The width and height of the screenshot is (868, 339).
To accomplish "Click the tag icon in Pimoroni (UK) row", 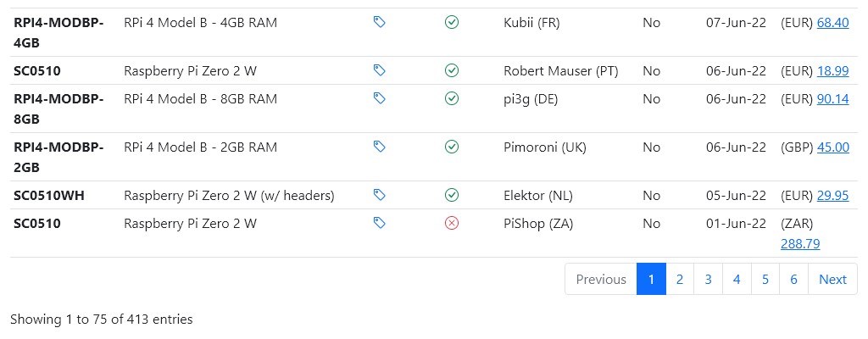I will [380, 147].
